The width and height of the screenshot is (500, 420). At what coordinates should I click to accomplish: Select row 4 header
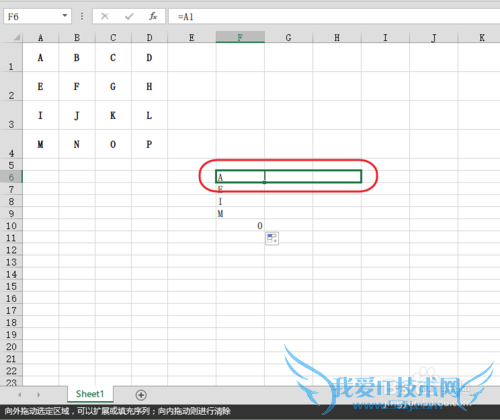pos(11,144)
